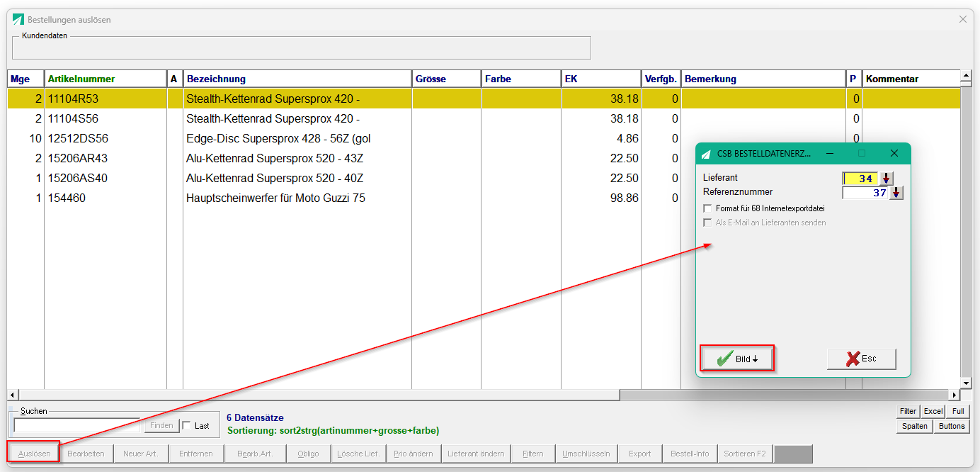This screenshot has width=980, height=472.
Task: Click the Umschlüsseln button
Action: tap(586, 454)
